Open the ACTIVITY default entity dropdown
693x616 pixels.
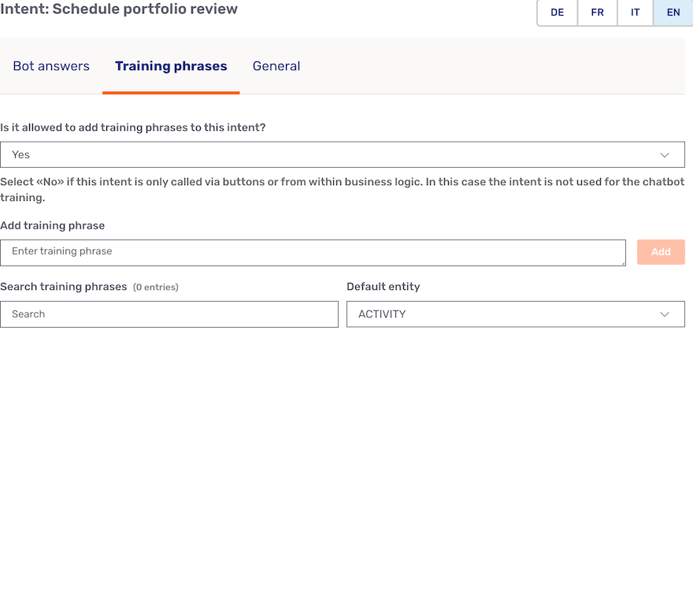(515, 314)
